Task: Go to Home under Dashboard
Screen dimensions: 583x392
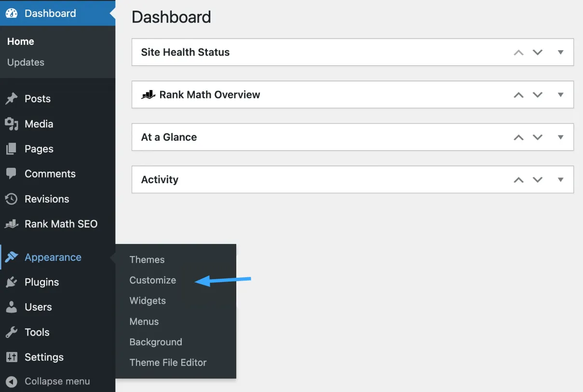Action: point(21,41)
